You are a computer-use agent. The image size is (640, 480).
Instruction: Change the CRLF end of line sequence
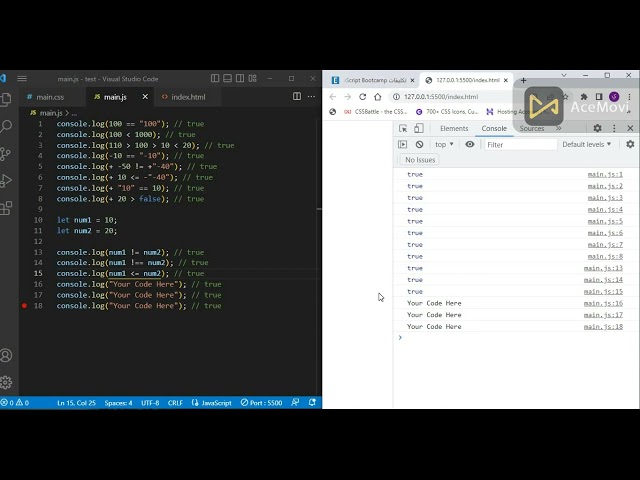175,403
